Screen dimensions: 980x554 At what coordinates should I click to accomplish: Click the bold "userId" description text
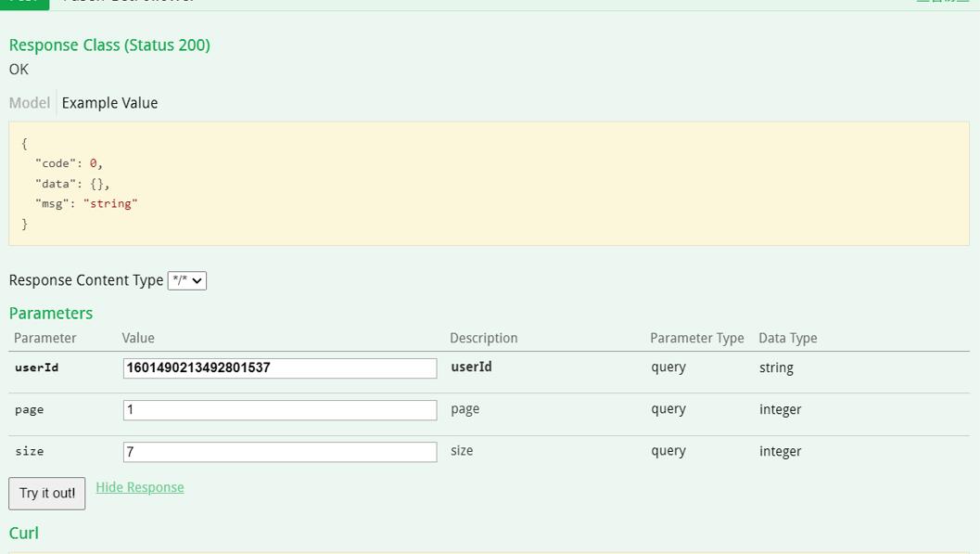[x=471, y=367]
